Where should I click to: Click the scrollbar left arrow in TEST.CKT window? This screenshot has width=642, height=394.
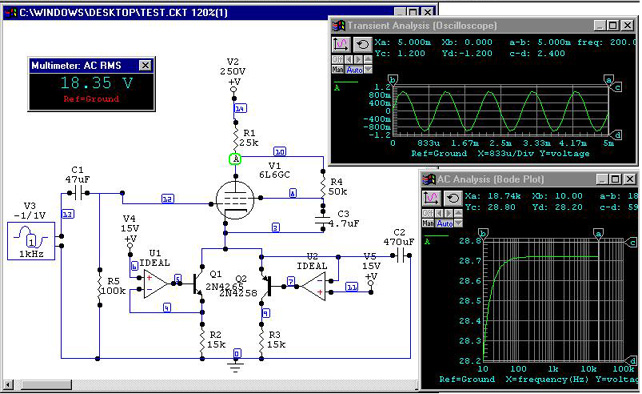click(x=8, y=385)
